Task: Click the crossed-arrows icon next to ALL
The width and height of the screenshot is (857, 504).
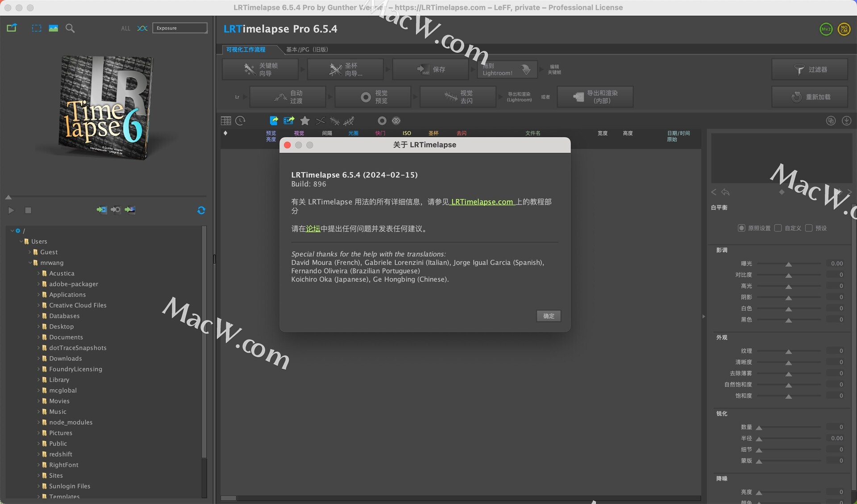Action: [142, 28]
